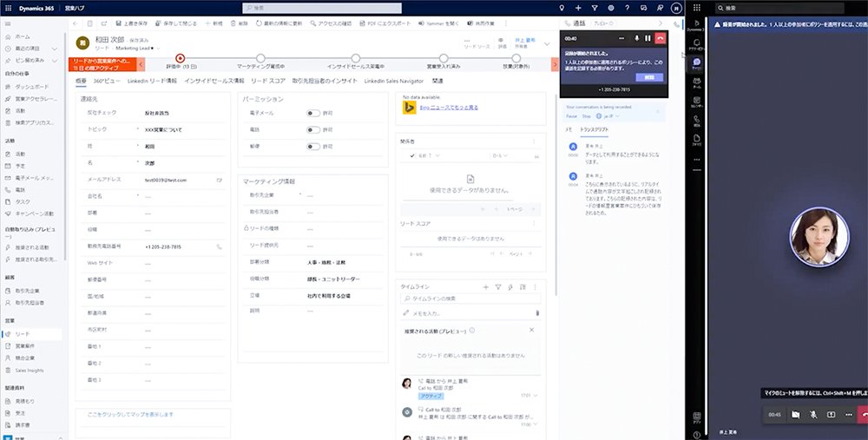This screenshot has height=440, width=868.
Task: Select the インサイドセールス架電中 process stage
Action: coord(355,58)
